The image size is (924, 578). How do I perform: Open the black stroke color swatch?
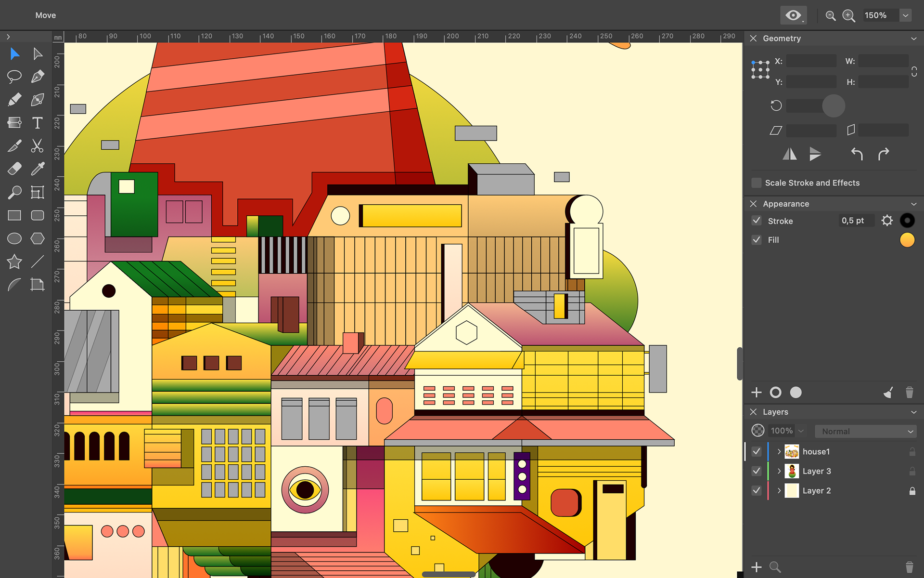coord(907,221)
